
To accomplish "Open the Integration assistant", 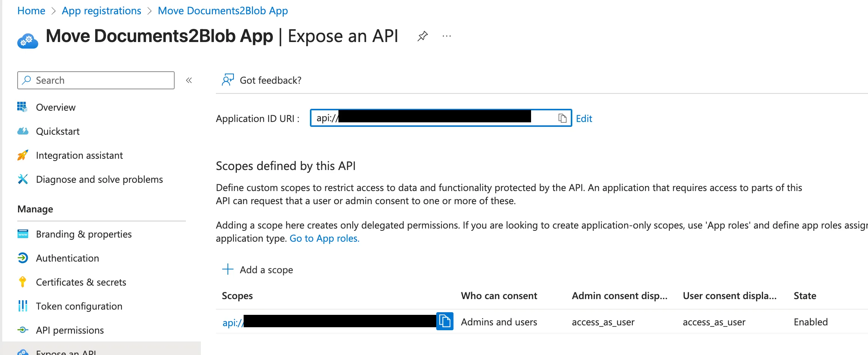I will coord(79,155).
